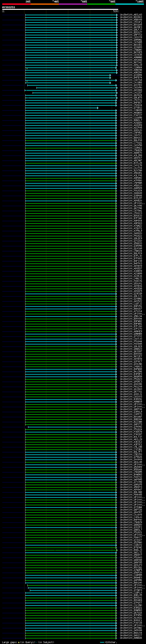The height and width of the screenshot is (644, 146).
Task: Select hit label UniRef100_A9P9X4
Action: coord(131,221)
